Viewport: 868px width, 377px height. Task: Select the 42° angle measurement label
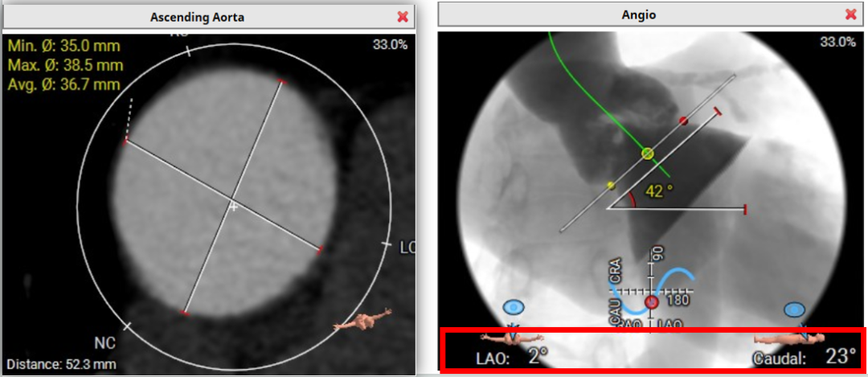pyautogui.click(x=659, y=191)
